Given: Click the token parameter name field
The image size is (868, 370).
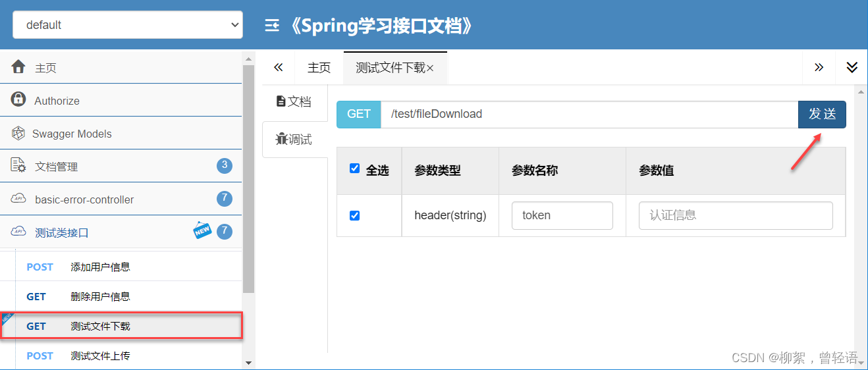Looking at the screenshot, I should coord(562,215).
